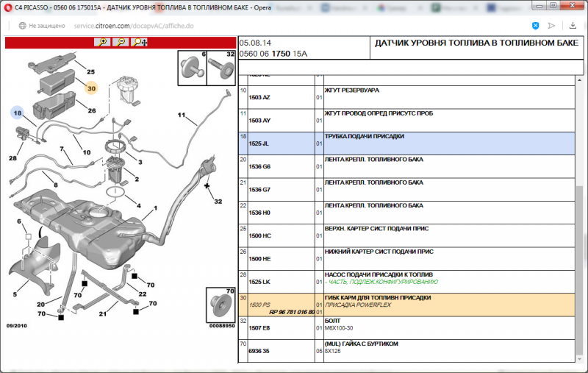Click the zoom-out magnifier icon
The height and width of the screenshot is (373, 588).
point(120,42)
